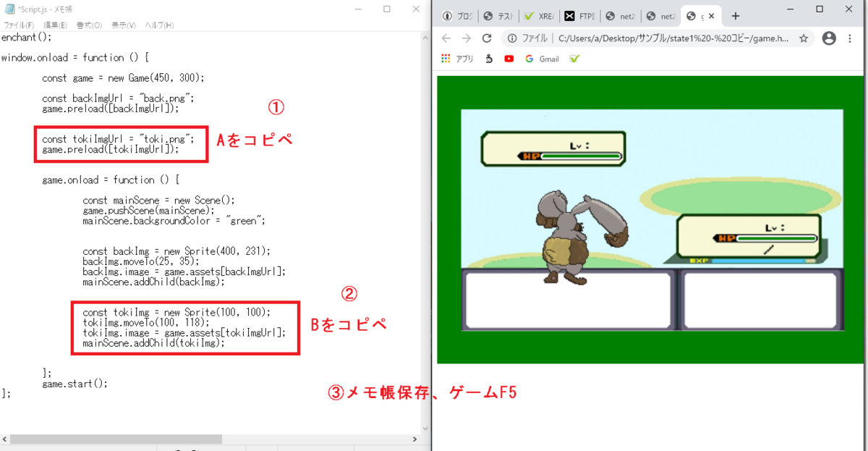
Task: Go back in the Chrome browser
Action: coord(446,38)
